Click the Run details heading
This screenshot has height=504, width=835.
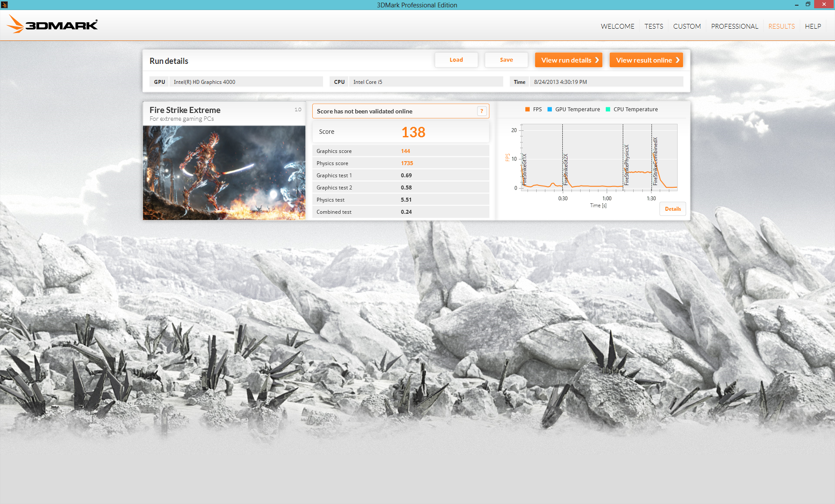[x=169, y=61]
